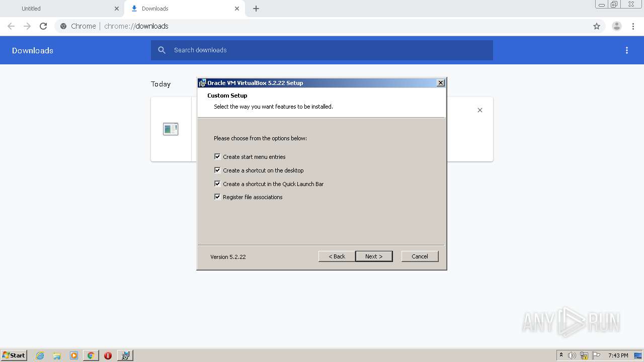This screenshot has height=362, width=644.
Task: Focus the chrome://downloads address bar
Action: click(x=322, y=26)
